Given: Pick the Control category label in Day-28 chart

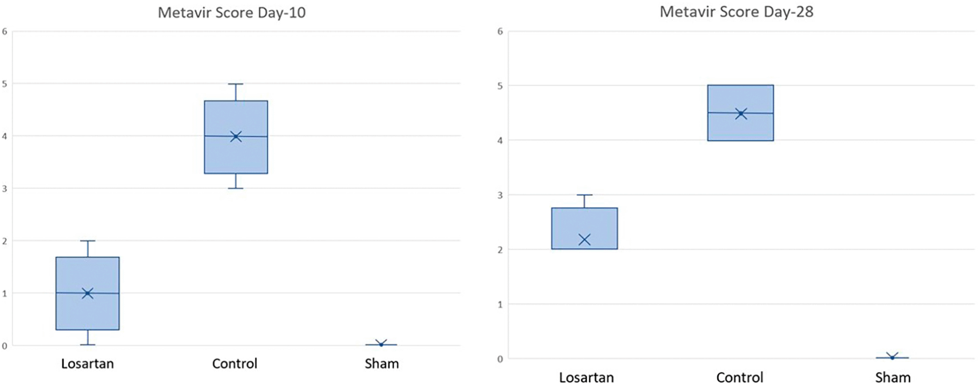Looking at the screenshot, I should click(740, 377).
